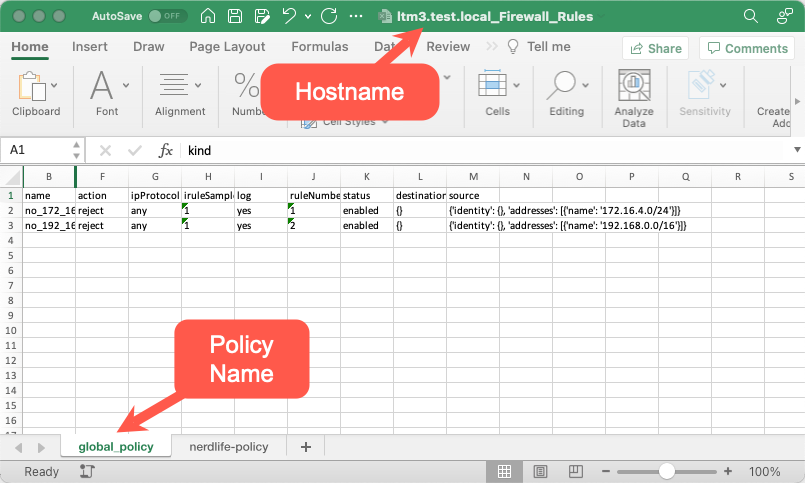Switch to Page Layout view in status bar

click(x=541, y=471)
